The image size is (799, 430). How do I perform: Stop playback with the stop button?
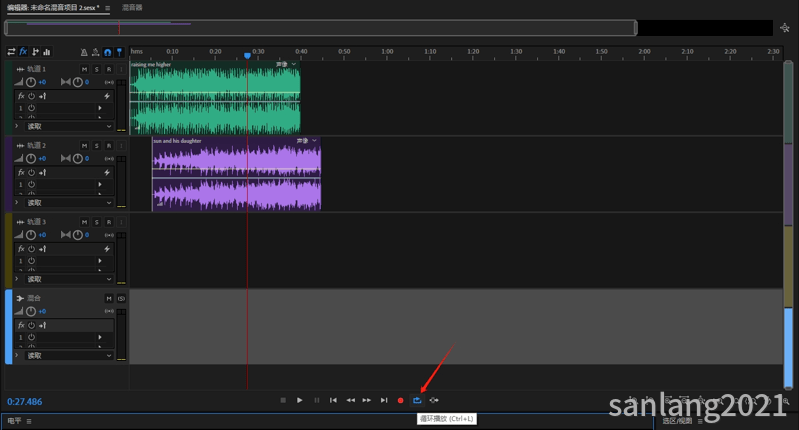(x=283, y=400)
